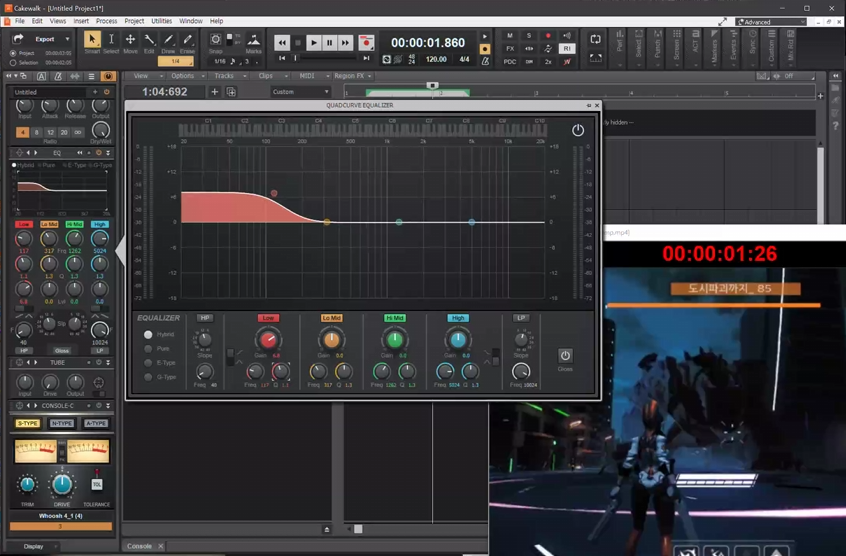The height and width of the screenshot is (556, 846).
Task: Select G-Type equalizer mode
Action: 148,377
